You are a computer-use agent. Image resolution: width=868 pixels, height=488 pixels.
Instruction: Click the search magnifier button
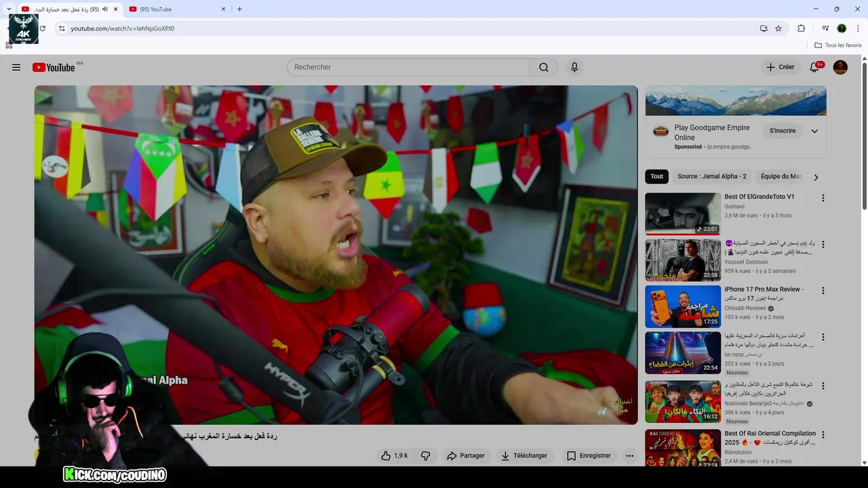[544, 67]
